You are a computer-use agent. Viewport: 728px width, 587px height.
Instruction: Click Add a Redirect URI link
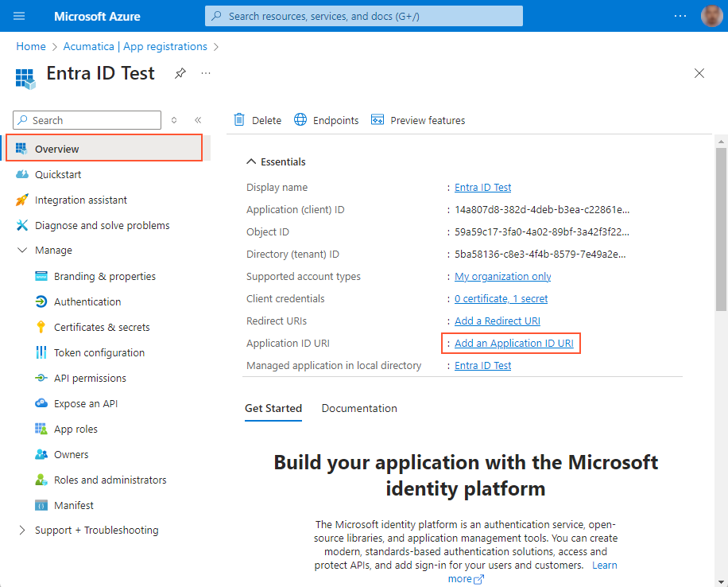pos(498,321)
